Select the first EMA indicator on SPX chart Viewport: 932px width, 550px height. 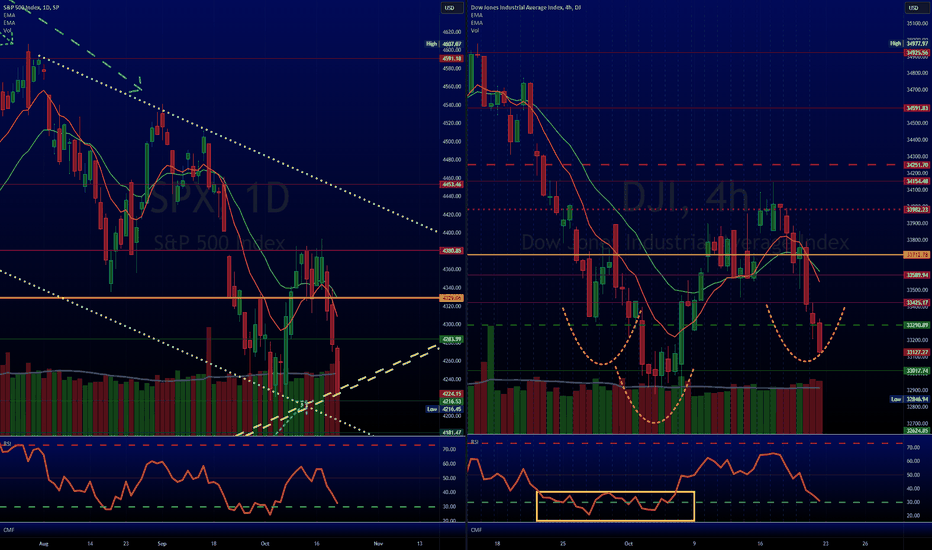(10, 15)
